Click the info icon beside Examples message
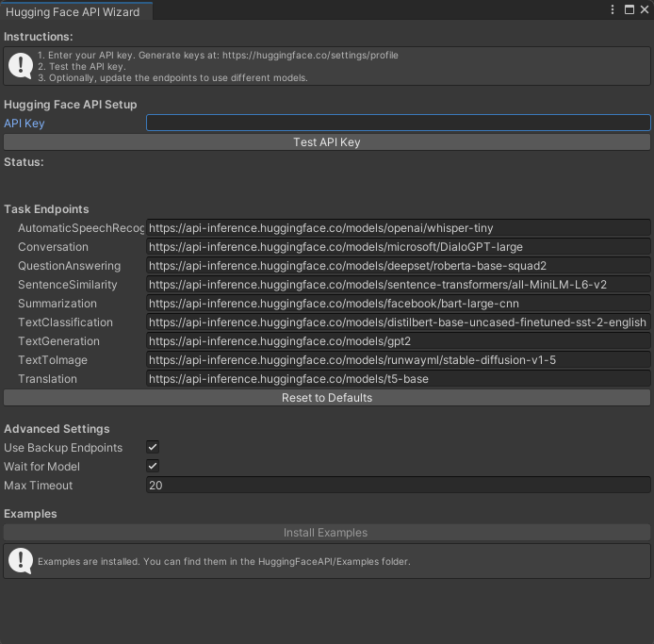Viewport: 654px width, 644px height. click(x=20, y=561)
